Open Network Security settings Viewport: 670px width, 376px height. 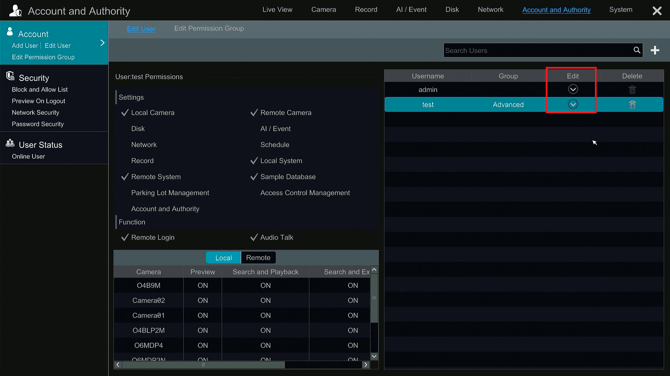coord(35,112)
